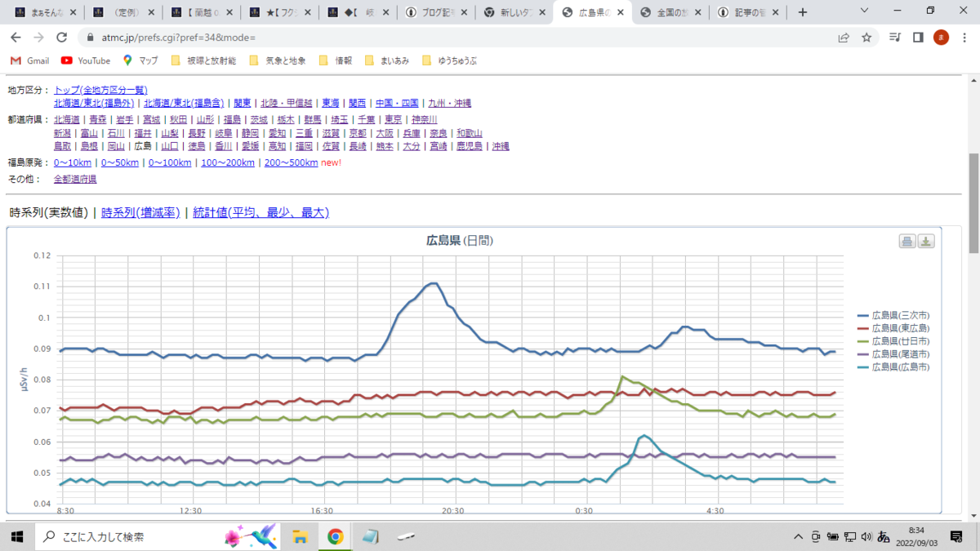The image size is (980, 551).
Task: Click the address bar URL field
Action: [457, 38]
